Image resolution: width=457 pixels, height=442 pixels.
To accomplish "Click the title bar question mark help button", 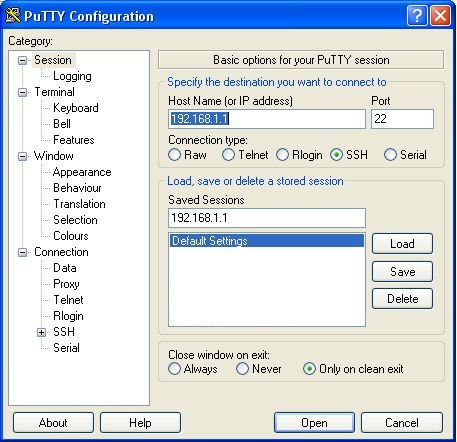I will [417, 15].
